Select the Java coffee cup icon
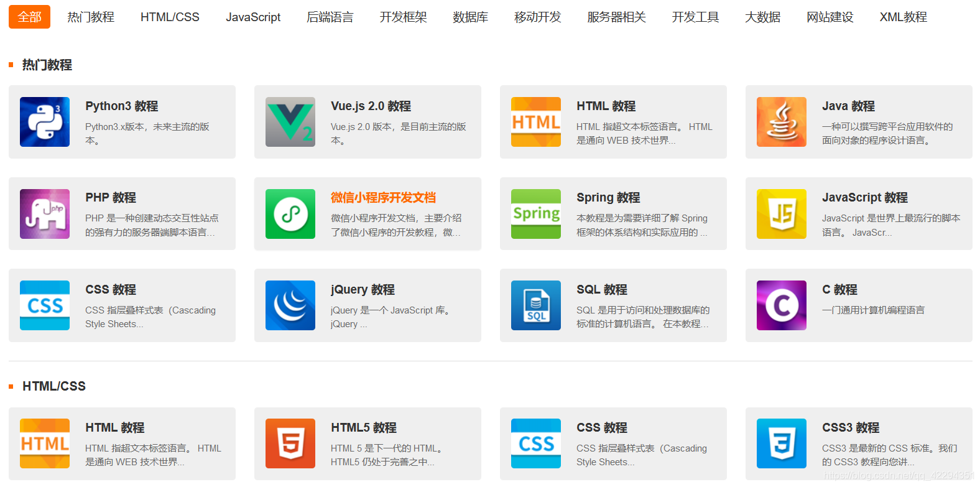The height and width of the screenshot is (487, 980). [x=782, y=122]
